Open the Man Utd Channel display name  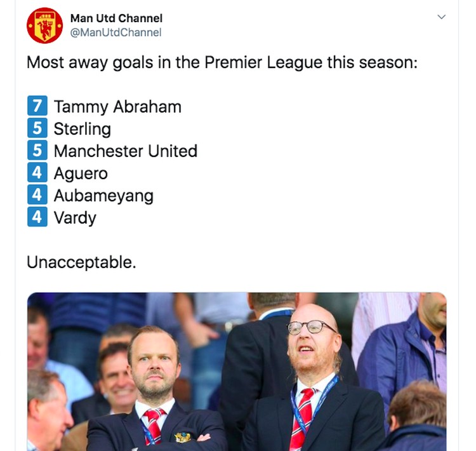(116, 18)
